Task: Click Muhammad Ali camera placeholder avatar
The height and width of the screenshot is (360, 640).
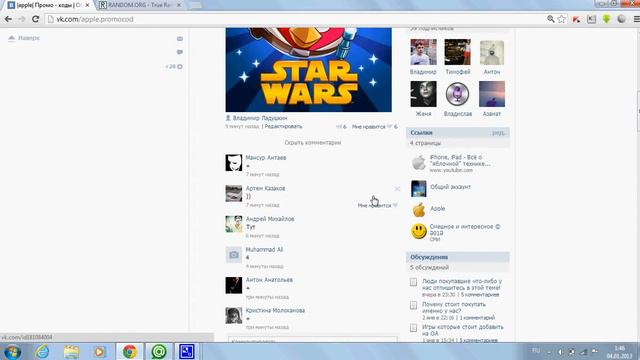Action: click(x=234, y=255)
